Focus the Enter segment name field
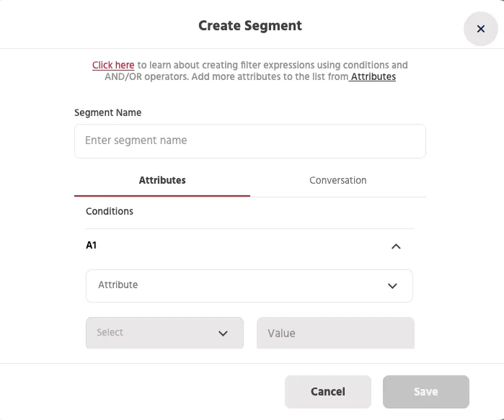Screen dimensions: 504x420 (250, 141)
